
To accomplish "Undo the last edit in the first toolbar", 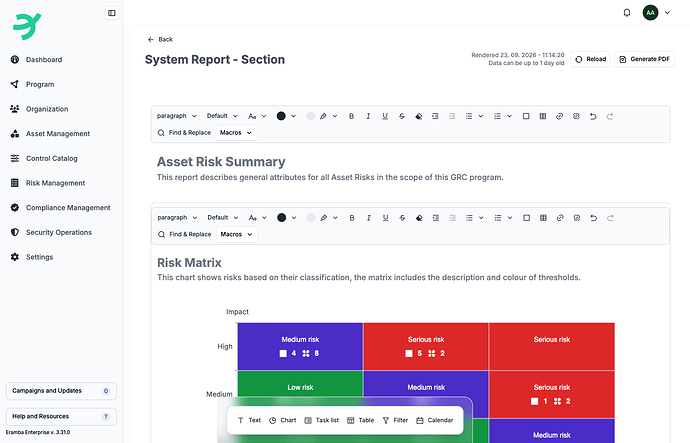I will coord(593,116).
